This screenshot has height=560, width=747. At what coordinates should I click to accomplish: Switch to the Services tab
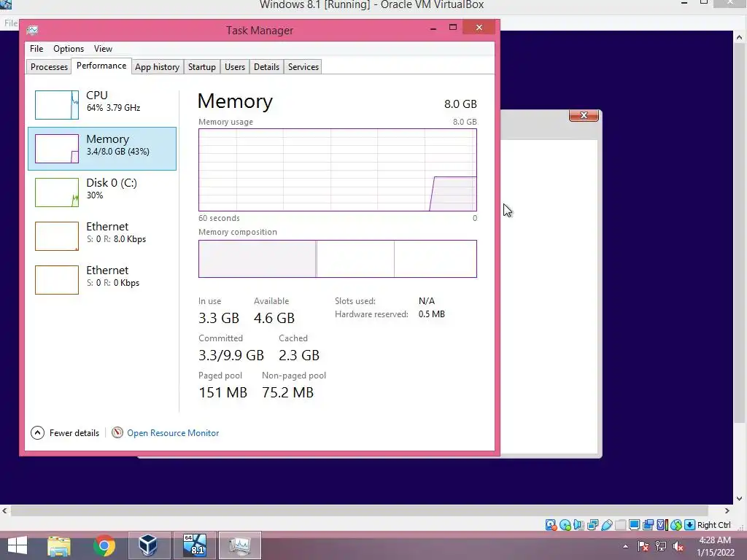coord(303,66)
